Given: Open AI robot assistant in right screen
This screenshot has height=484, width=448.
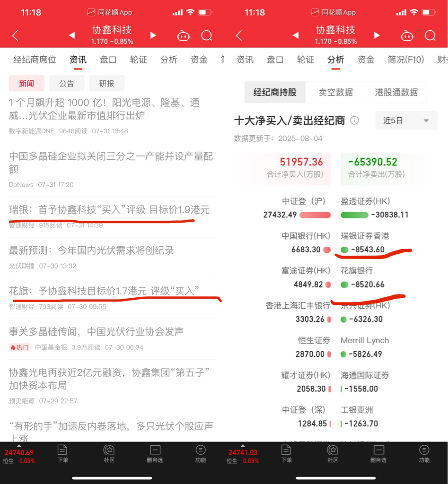Looking at the screenshot, I should [407, 35].
